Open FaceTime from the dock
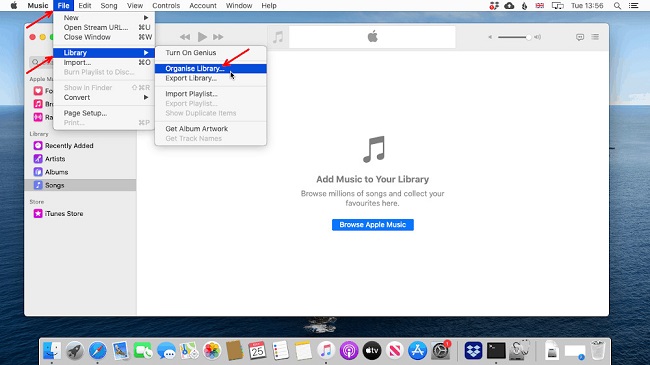 click(143, 351)
